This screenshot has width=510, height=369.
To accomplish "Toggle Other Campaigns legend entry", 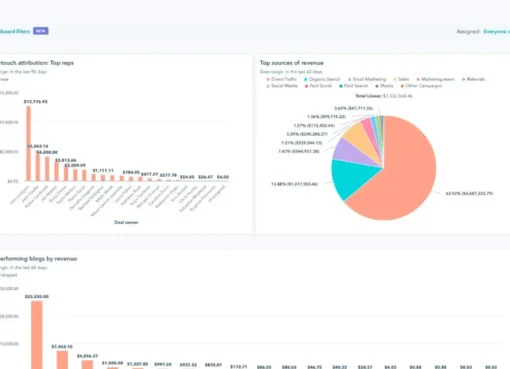I will pos(421,86).
